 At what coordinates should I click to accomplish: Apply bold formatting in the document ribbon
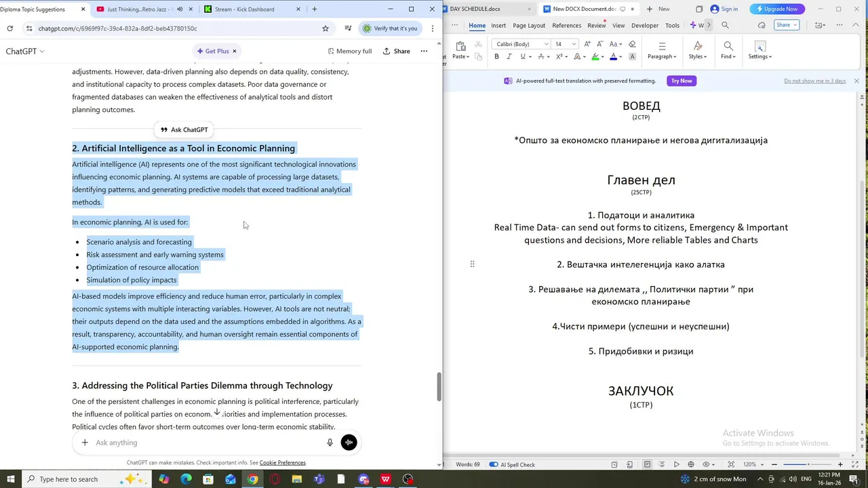coord(496,57)
